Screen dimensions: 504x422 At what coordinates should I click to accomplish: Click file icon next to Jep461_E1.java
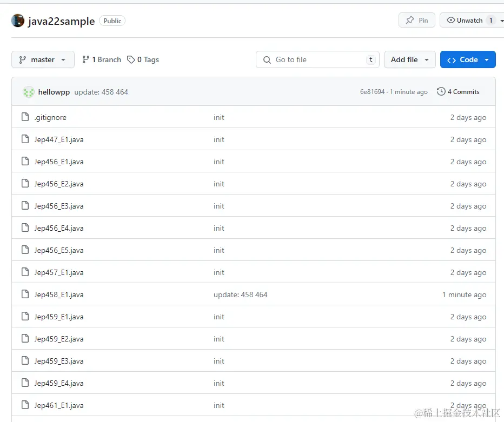click(25, 405)
